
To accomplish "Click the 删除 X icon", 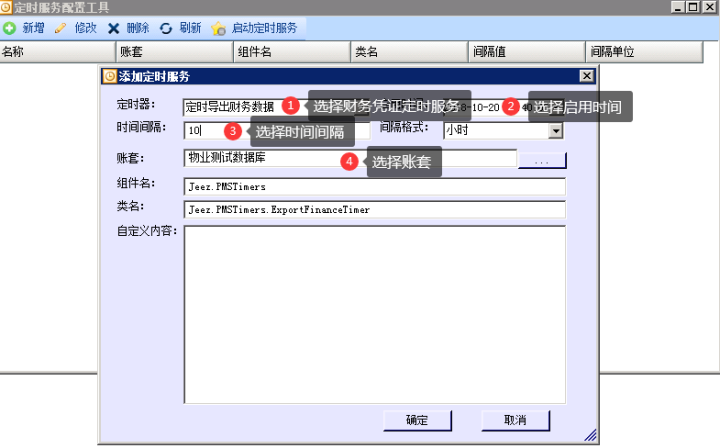I will pos(113,28).
